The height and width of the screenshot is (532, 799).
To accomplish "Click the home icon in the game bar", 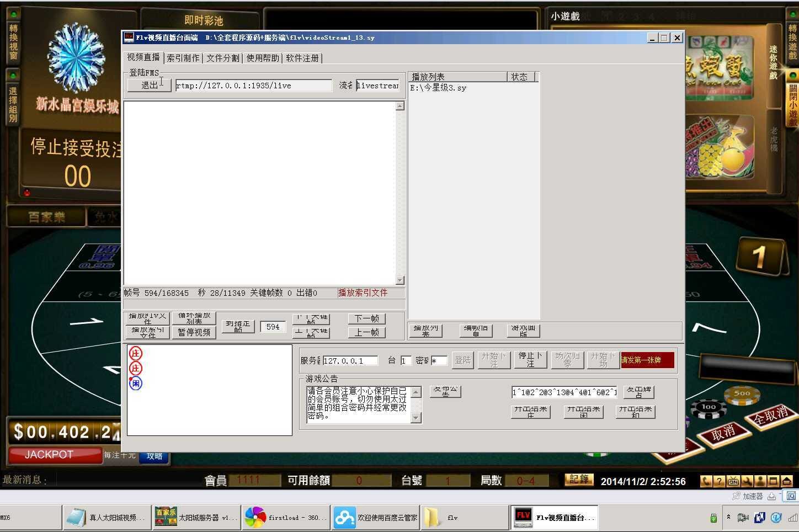I will [787, 481].
